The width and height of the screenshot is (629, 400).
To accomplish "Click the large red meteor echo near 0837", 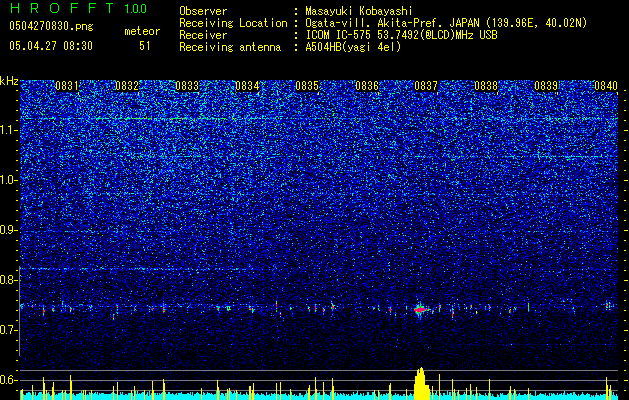I will point(420,309).
